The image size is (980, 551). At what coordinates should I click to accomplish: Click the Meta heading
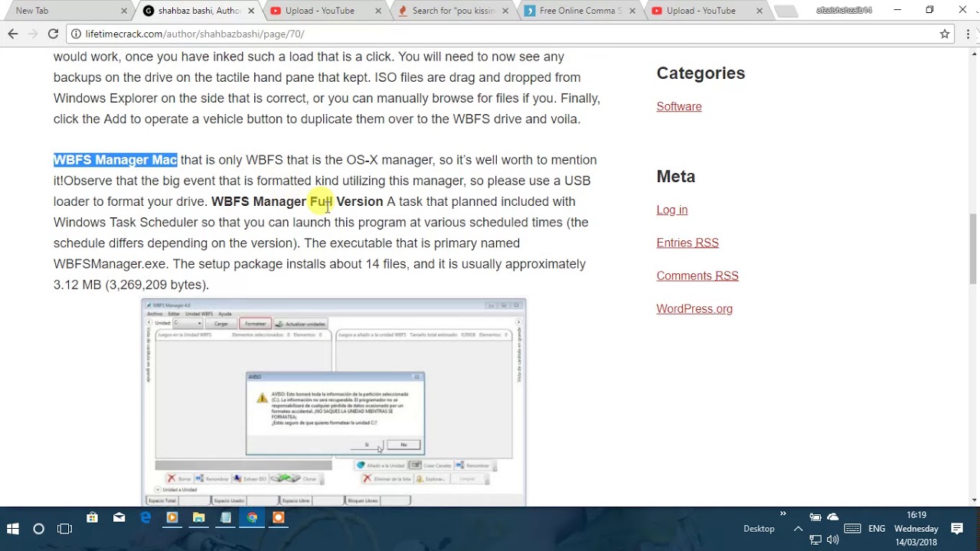(676, 176)
